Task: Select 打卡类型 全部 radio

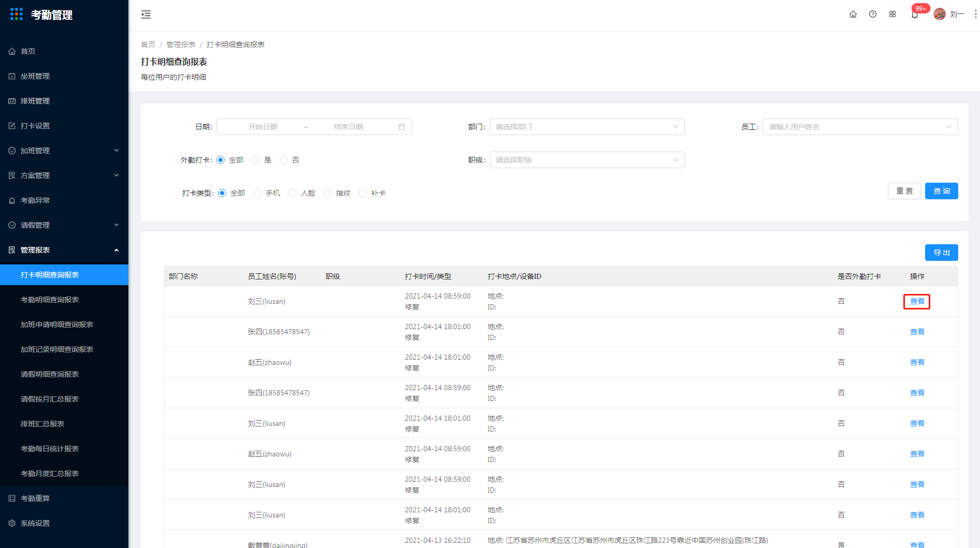Action: point(222,193)
